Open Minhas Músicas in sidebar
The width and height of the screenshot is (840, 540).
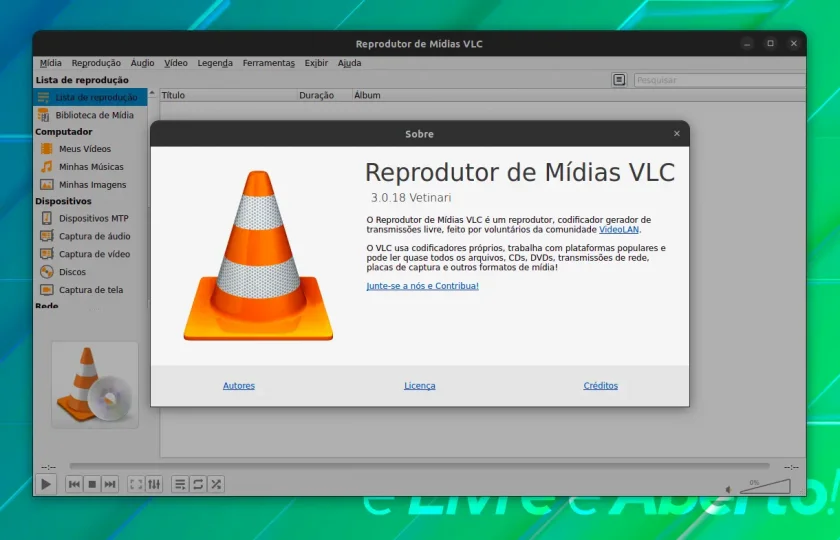(x=90, y=167)
